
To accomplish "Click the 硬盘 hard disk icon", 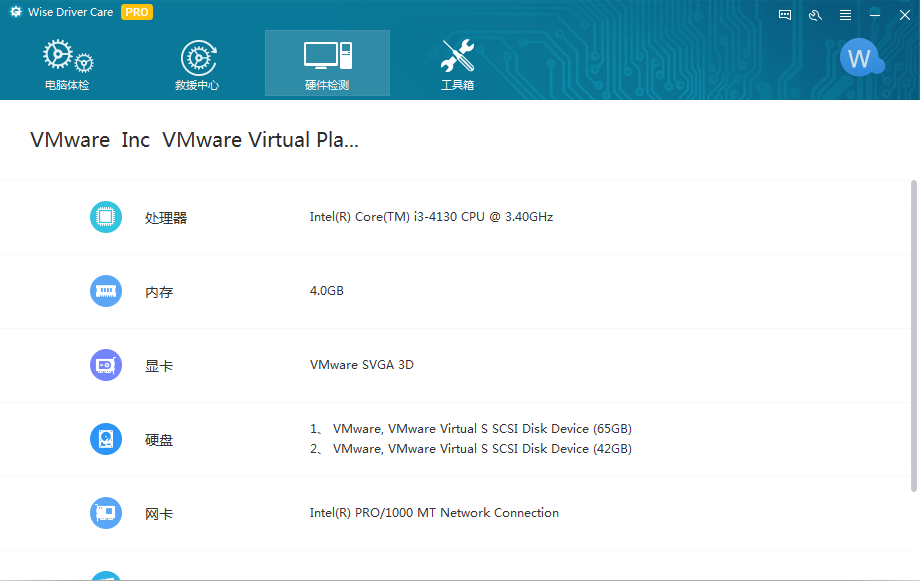I will 106,439.
